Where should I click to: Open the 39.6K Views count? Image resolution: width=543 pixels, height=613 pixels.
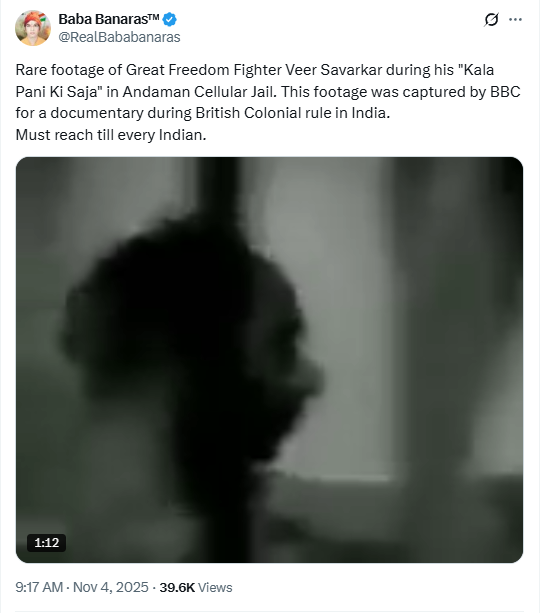(196, 587)
